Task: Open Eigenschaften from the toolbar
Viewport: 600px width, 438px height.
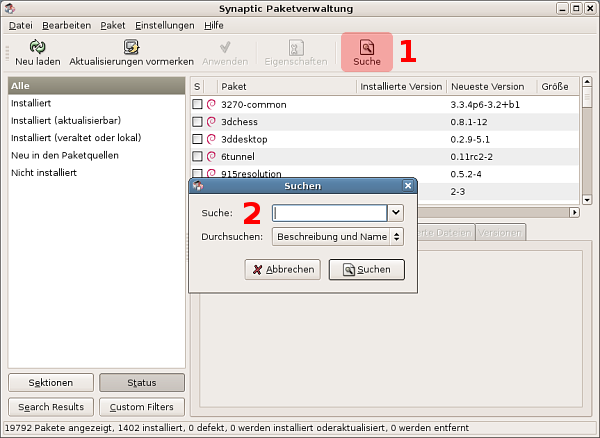Action: pyautogui.click(x=296, y=53)
